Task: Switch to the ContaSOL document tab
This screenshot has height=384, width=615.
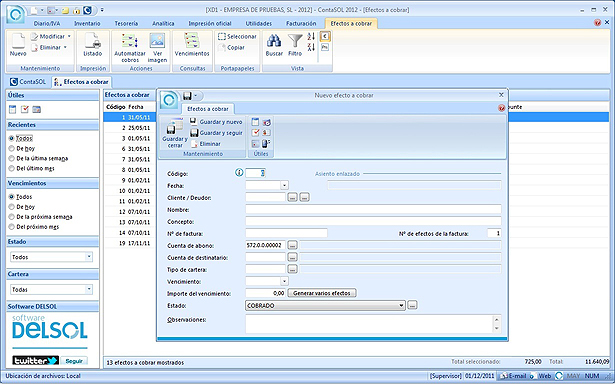Action: pos(28,82)
